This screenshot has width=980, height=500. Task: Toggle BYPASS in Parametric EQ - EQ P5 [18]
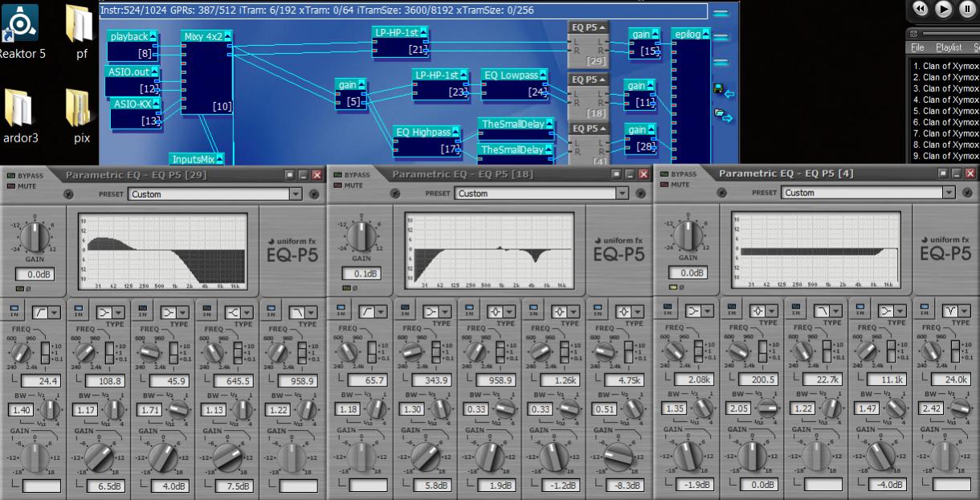point(336,174)
